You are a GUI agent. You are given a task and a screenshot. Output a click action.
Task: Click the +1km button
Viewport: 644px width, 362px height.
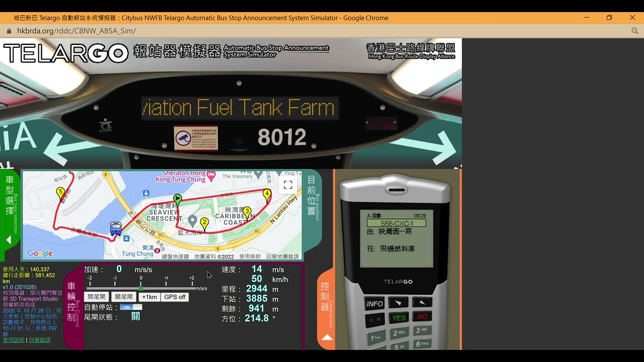(149, 297)
